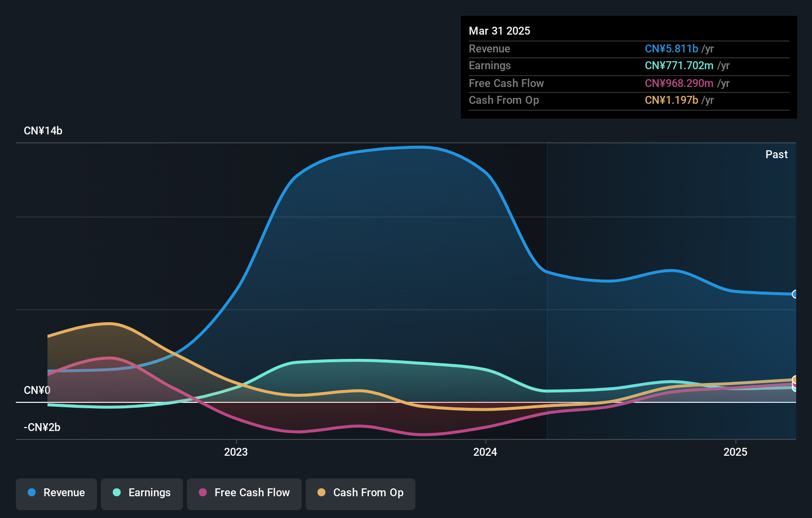The image size is (812, 518).
Task: Click the 2024 x-axis label
Action: click(x=485, y=452)
